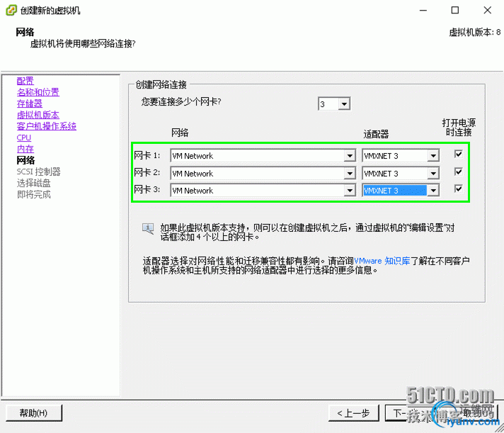Open adapter type dropdown for 网卡 2
Viewport: 504px width, 433px height.
pyautogui.click(x=433, y=174)
